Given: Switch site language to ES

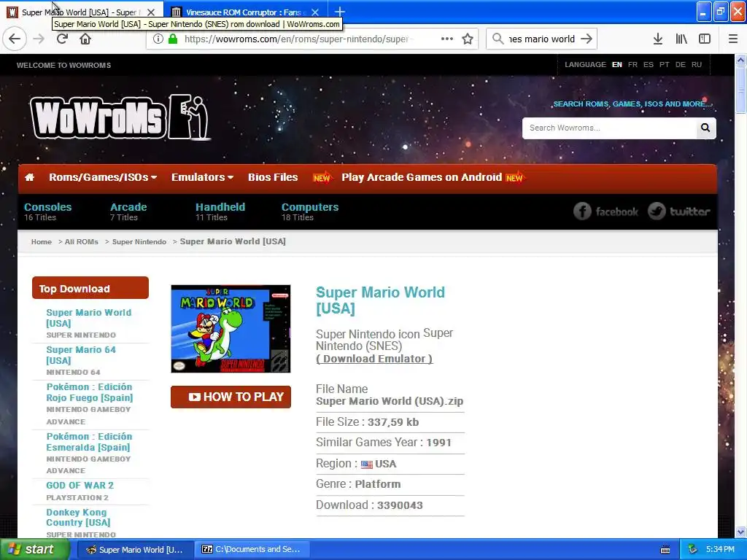Looking at the screenshot, I should 649,65.
